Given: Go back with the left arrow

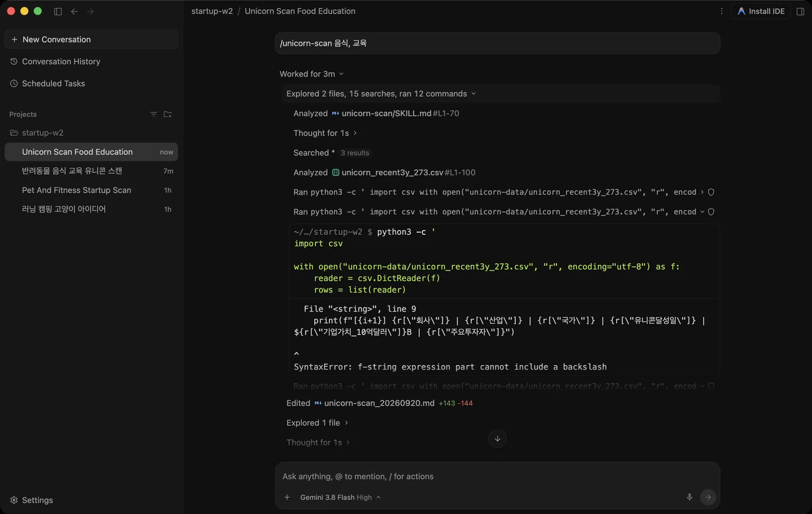Looking at the screenshot, I should click(74, 11).
